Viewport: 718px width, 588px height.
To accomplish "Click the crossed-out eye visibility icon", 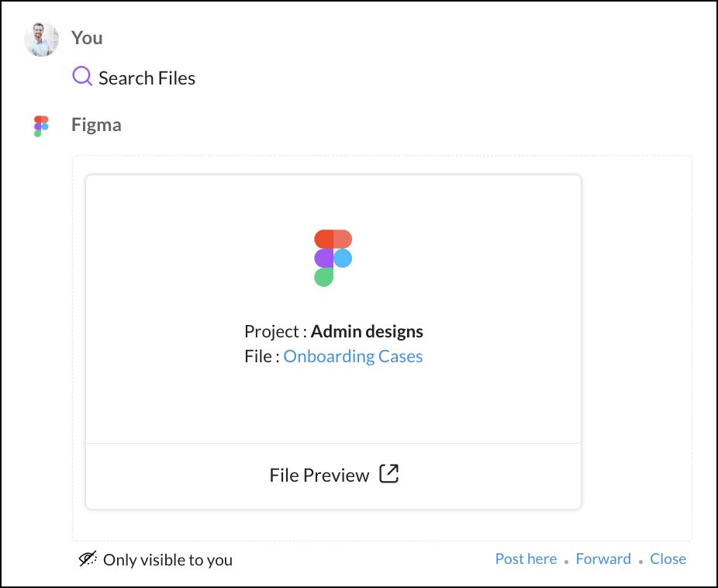I will tap(88, 559).
